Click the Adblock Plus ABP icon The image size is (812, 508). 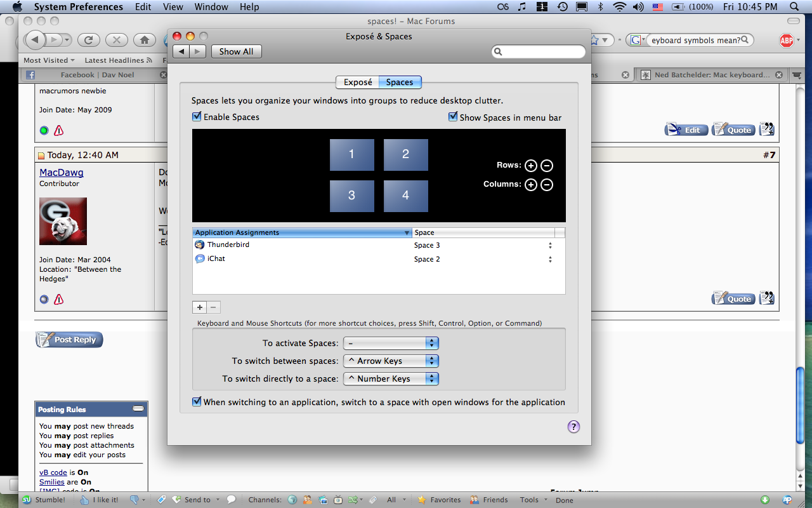787,40
